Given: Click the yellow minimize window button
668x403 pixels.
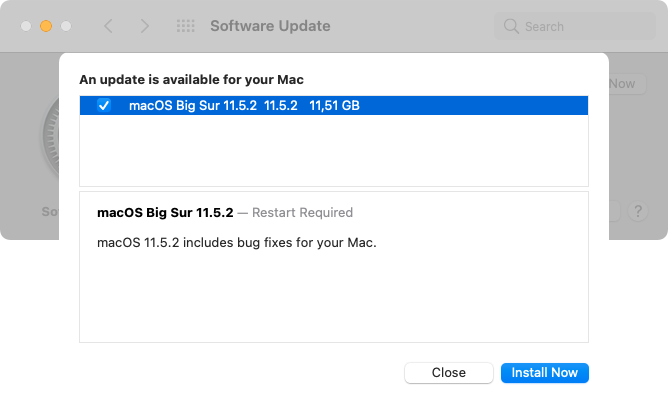Looking at the screenshot, I should [x=46, y=26].
